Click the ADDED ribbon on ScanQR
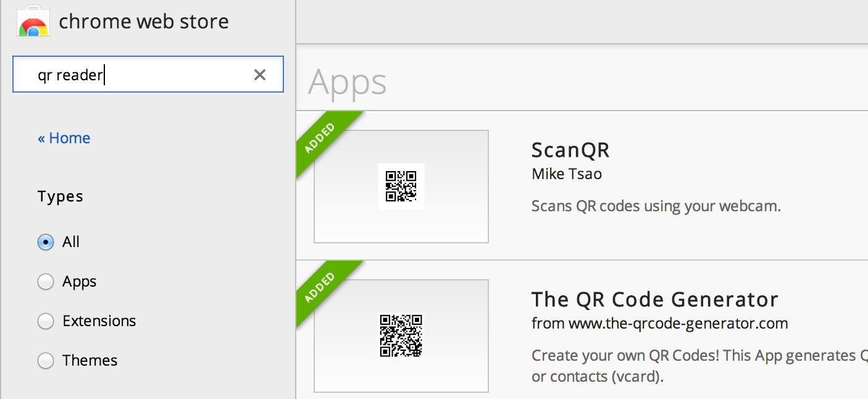This screenshot has height=399, width=868. pos(321,137)
